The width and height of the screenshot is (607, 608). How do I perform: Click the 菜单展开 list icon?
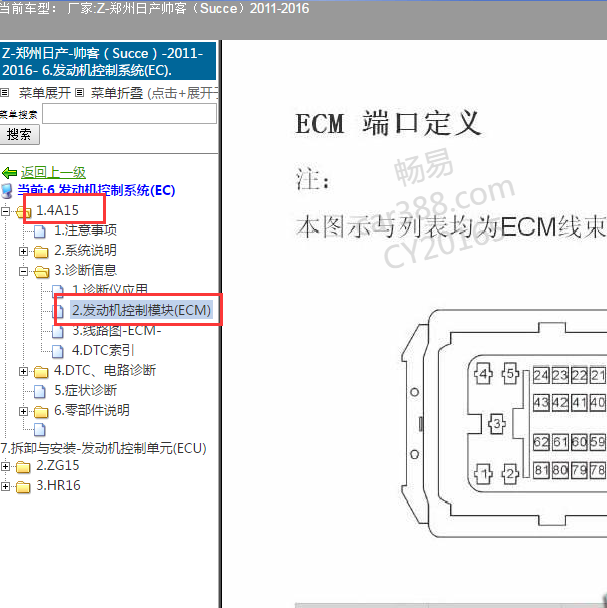point(5,93)
